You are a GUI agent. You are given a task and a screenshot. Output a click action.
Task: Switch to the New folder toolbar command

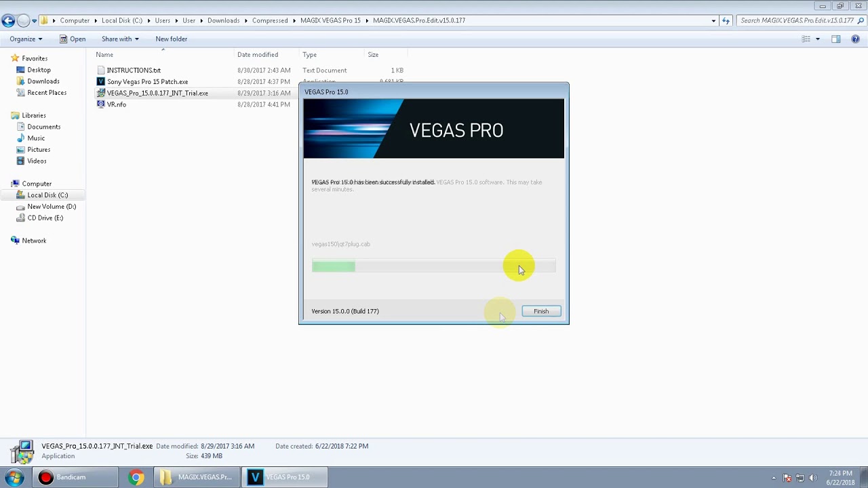click(x=171, y=39)
